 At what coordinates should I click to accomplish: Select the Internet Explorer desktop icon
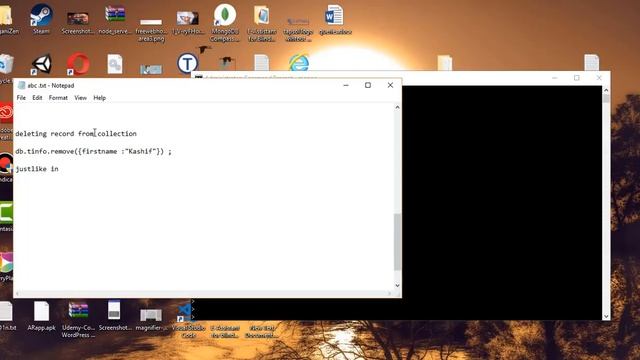[x=299, y=63]
